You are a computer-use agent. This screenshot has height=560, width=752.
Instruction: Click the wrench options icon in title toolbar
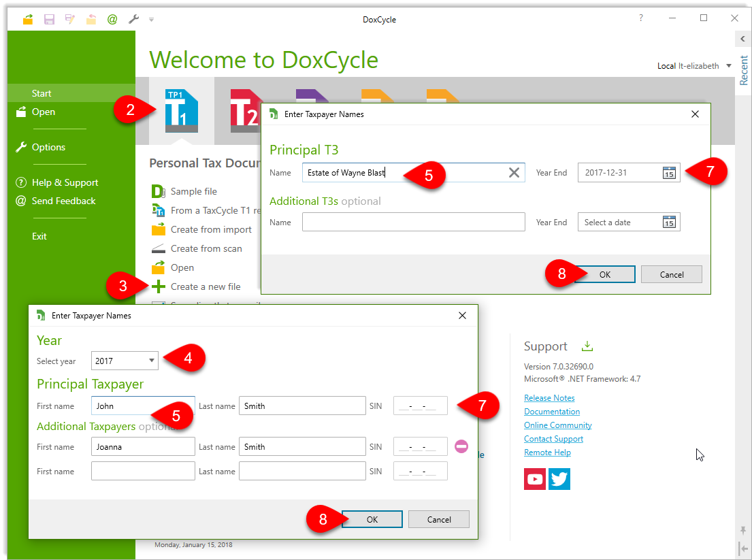coord(133,19)
